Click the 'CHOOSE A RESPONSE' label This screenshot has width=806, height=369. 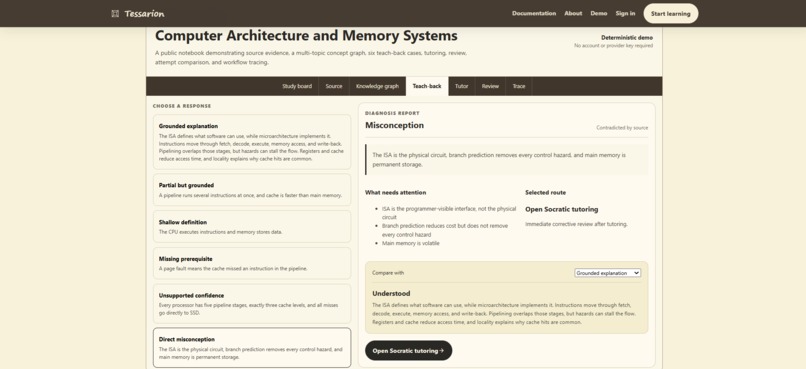tap(182, 106)
